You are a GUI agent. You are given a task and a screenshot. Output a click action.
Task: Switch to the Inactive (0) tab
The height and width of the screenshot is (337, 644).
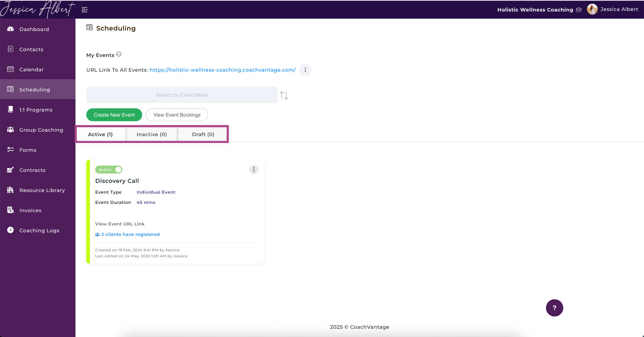point(152,134)
